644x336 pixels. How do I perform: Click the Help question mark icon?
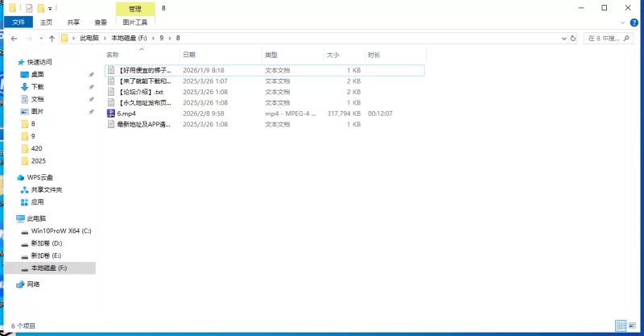[x=635, y=23]
